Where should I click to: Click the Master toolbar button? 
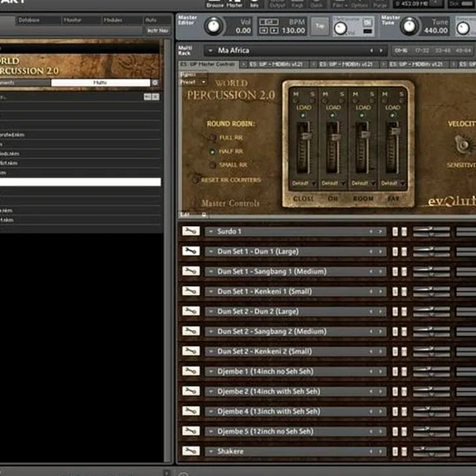pyautogui.click(x=234, y=4)
